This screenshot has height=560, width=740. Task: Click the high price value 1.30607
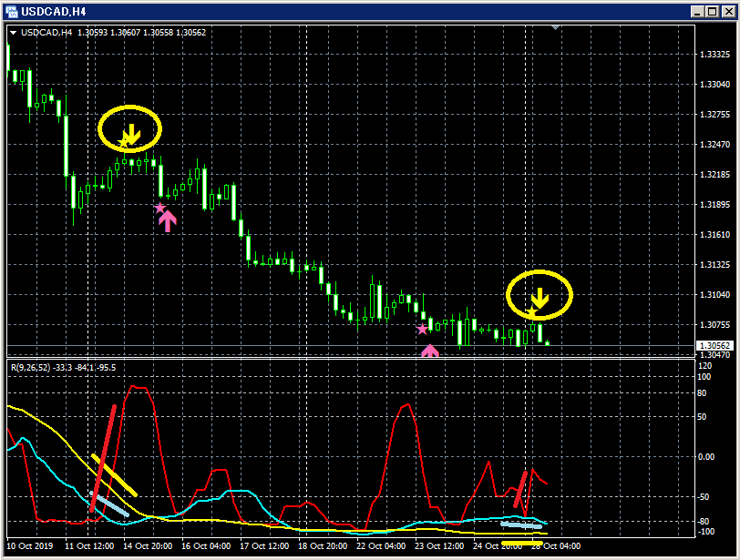click(126, 33)
